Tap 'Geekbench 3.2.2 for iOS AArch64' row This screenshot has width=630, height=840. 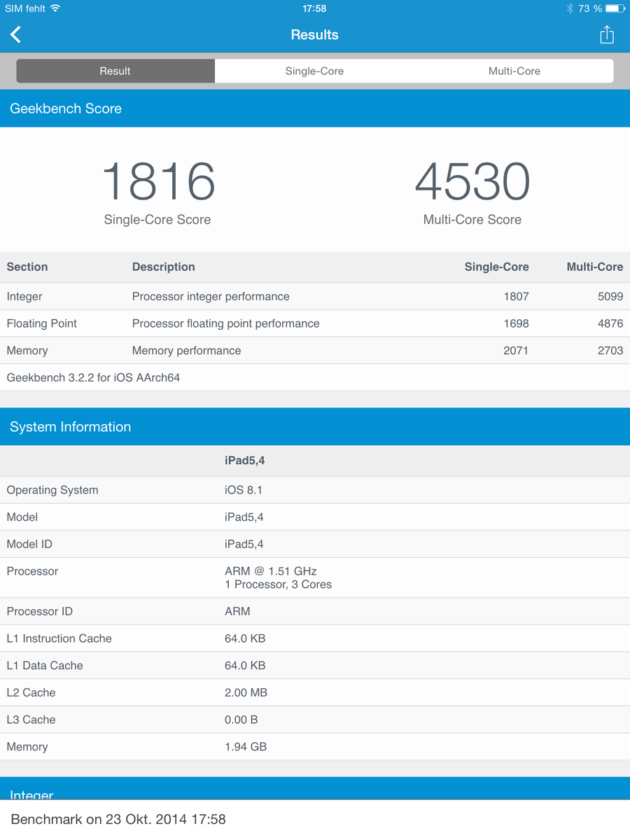[315, 377]
